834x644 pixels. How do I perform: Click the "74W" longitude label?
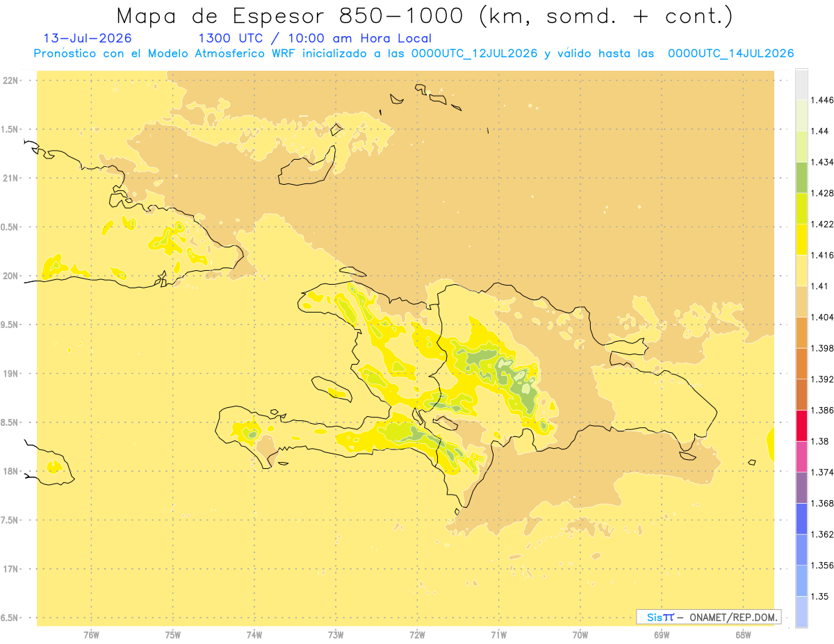pos(254,635)
